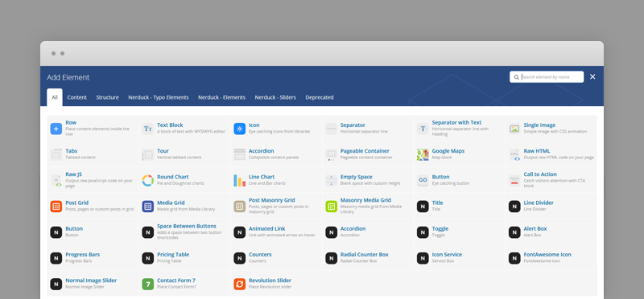Click 'Collapsible content panels' description
Viewport: 644px width, 299px height.
(274, 158)
